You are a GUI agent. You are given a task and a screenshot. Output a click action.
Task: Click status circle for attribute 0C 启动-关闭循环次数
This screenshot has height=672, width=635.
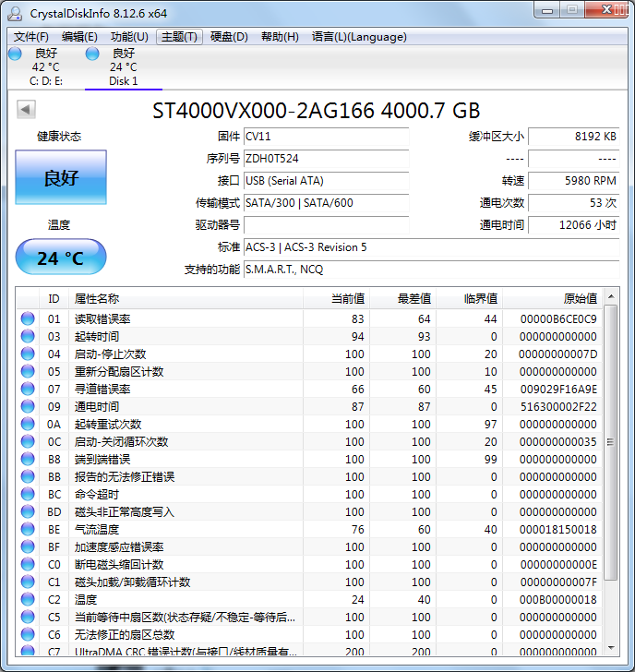28,441
